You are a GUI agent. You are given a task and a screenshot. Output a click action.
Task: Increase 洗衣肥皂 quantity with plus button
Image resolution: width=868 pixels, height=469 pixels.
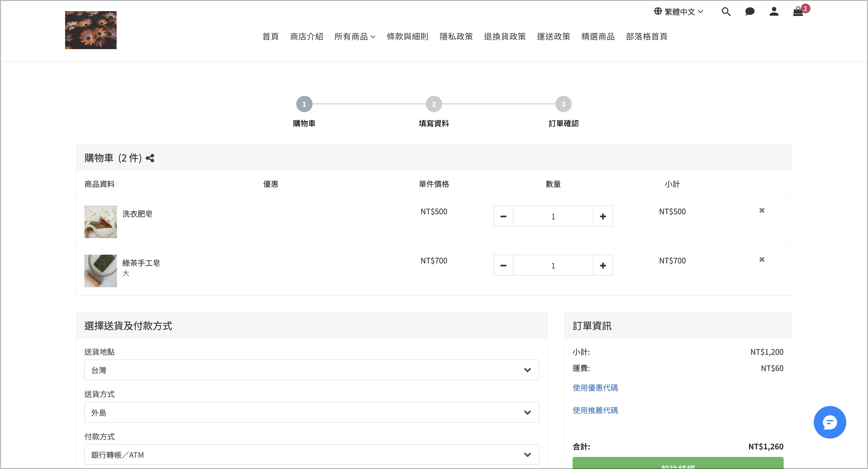point(603,216)
